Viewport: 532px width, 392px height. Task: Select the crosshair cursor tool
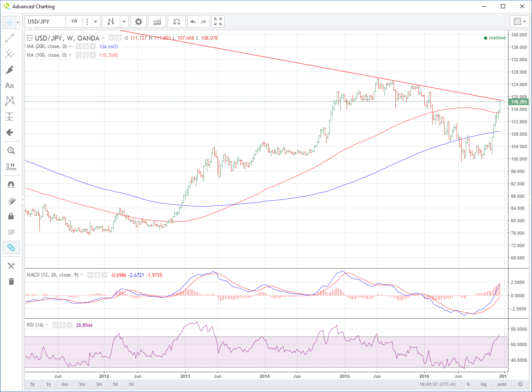(x=10, y=22)
